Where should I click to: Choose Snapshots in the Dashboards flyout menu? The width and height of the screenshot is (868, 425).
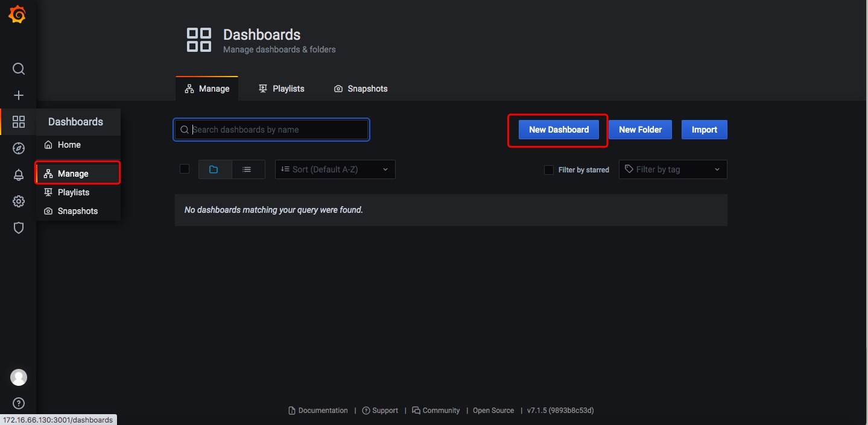(78, 211)
